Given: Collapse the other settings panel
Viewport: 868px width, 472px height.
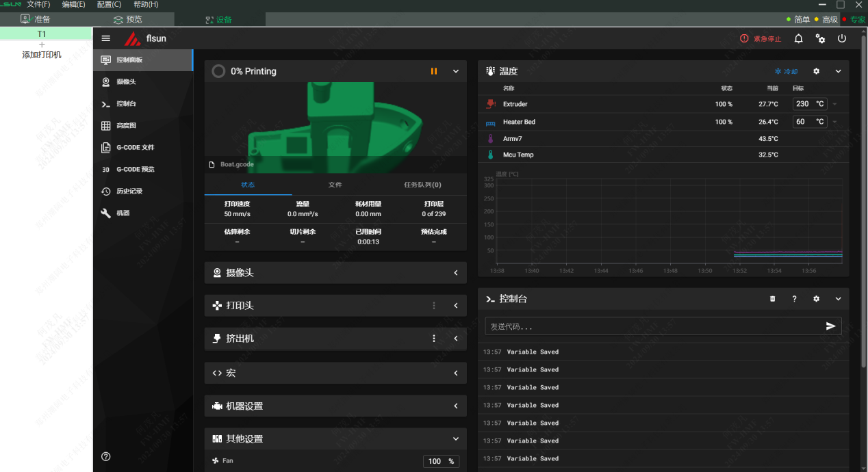Looking at the screenshot, I should 456,438.
